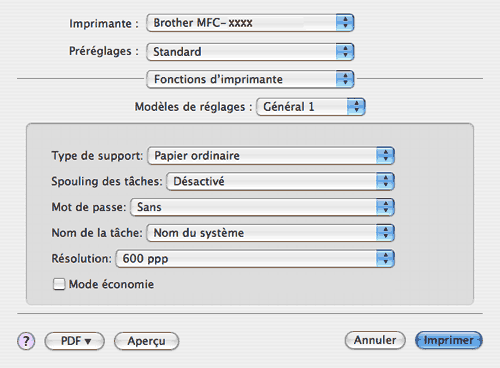The width and height of the screenshot is (500, 368).
Task: Click arrows on Résolution 600 ppp field
Action: 385,259
